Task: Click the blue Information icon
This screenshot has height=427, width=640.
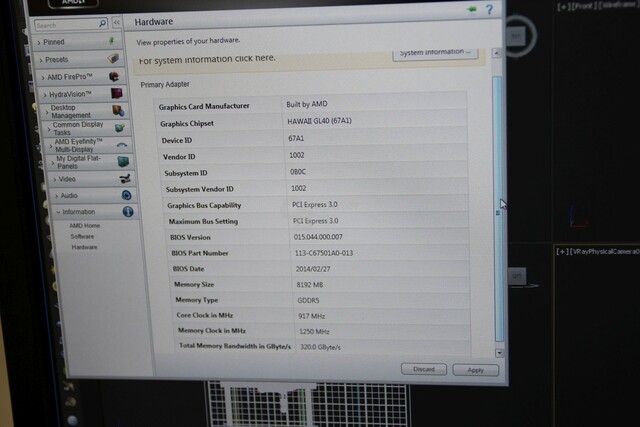Action: [x=128, y=211]
